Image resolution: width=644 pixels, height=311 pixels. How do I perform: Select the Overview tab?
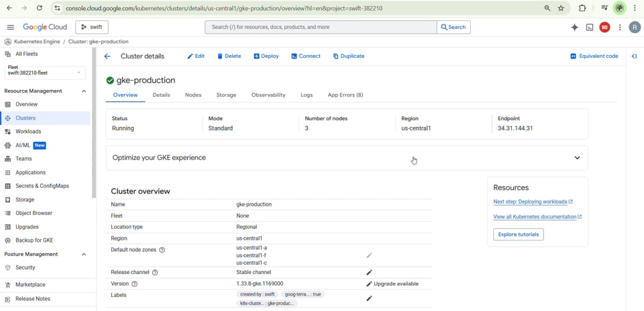click(125, 95)
